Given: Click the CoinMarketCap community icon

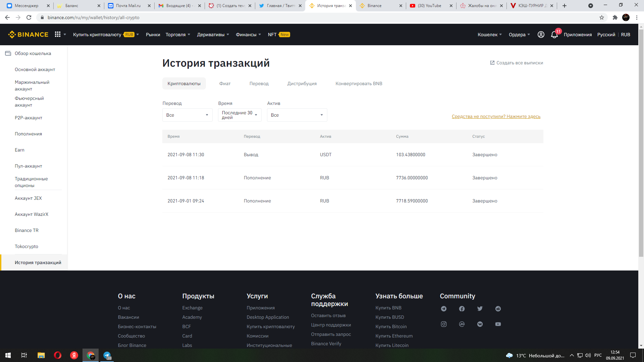Looking at the screenshot, I should pyautogui.click(x=462, y=324).
